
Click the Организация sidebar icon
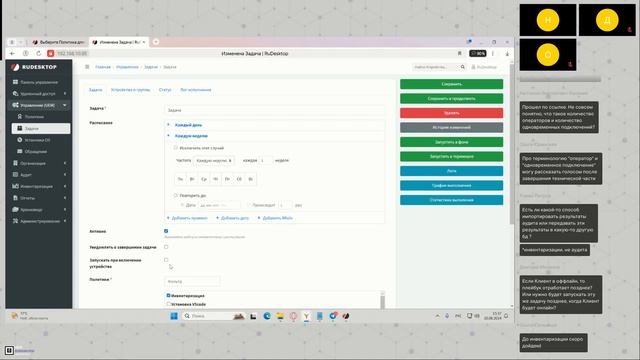coord(15,163)
